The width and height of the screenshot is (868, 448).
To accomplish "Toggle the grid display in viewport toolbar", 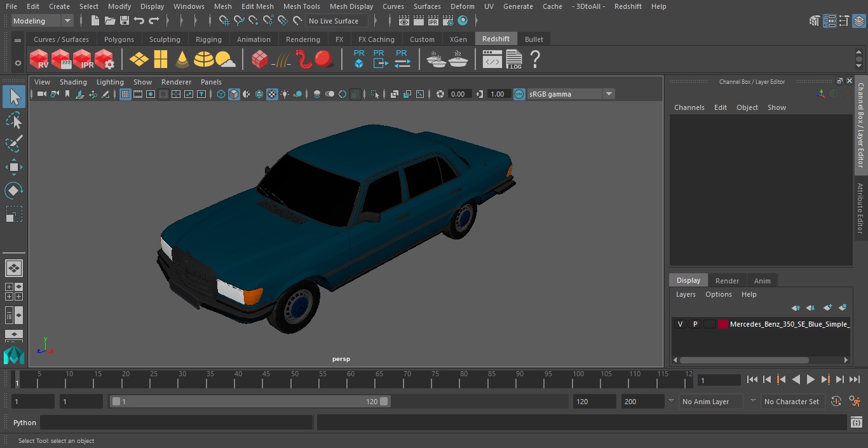I will click(125, 94).
